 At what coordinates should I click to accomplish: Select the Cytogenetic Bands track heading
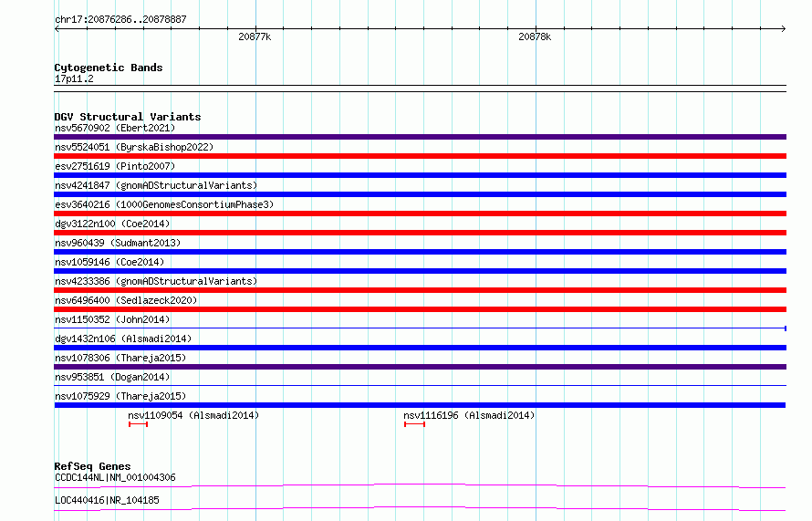[x=109, y=68]
